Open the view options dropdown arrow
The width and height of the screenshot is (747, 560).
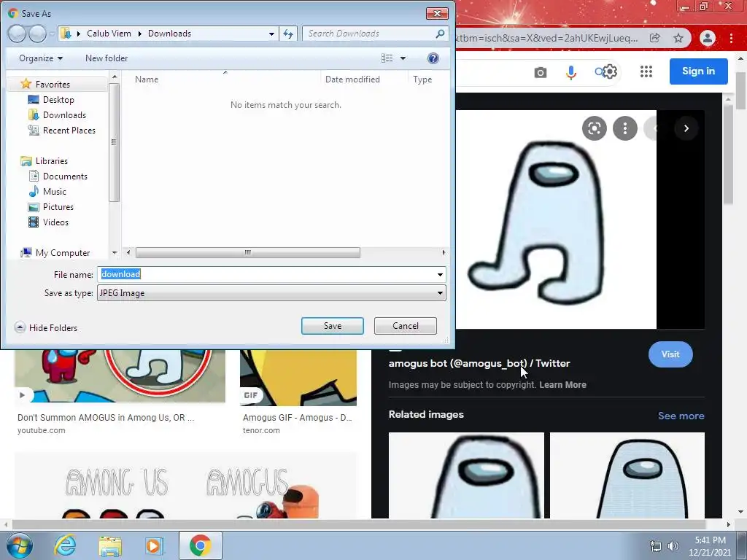click(x=403, y=58)
